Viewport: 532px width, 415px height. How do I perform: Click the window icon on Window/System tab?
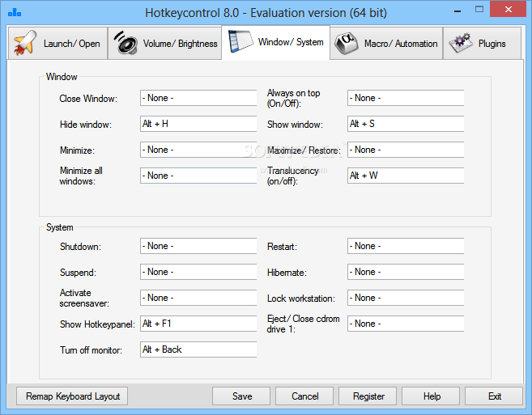tap(240, 41)
